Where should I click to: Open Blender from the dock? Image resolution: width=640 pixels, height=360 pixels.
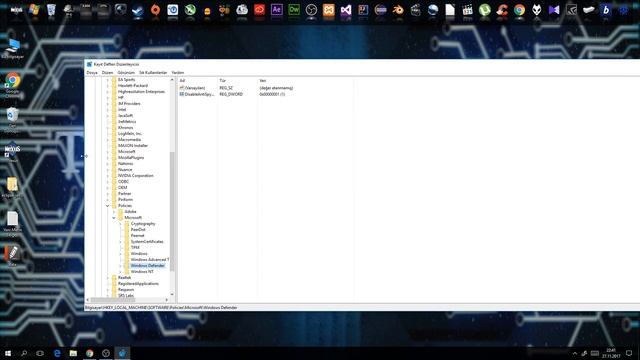click(398, 10)
